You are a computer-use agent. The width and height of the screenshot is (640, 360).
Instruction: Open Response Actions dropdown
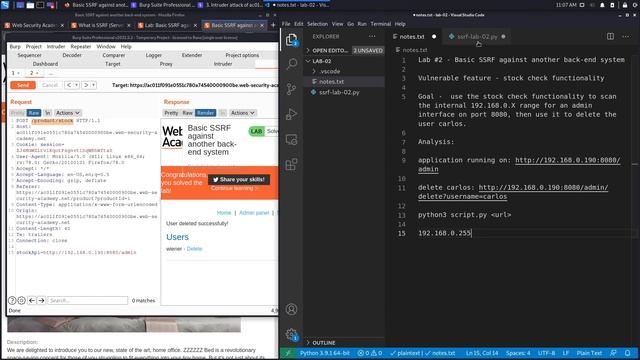(x=242, y=113)
